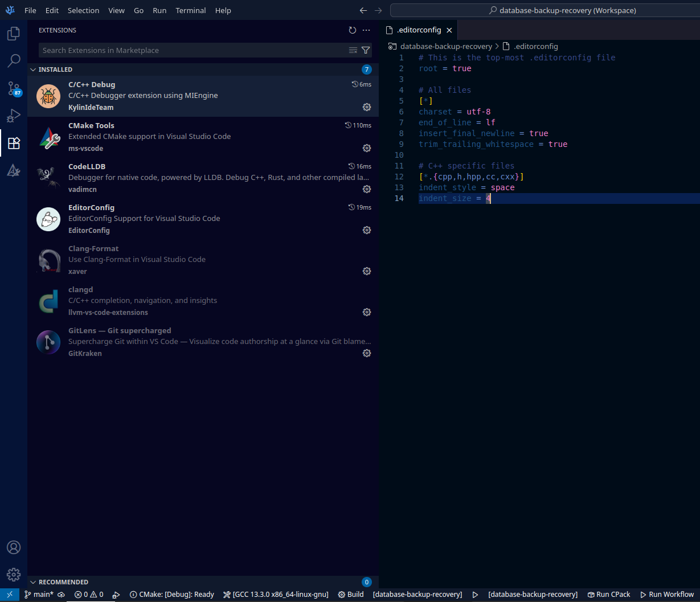This screenshot has width=700, height=602.
Task: Filter extensions using funnel icon
Action: coord(366,50)
